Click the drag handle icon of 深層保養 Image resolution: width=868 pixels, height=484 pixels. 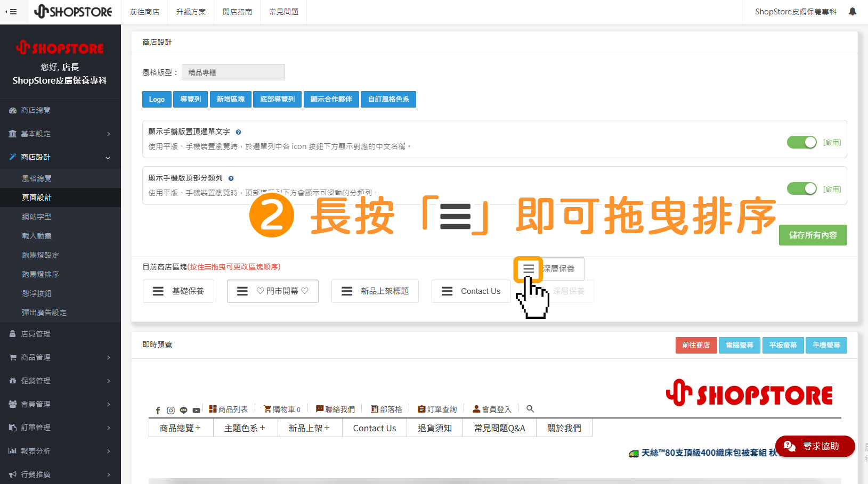pos(528,269)
